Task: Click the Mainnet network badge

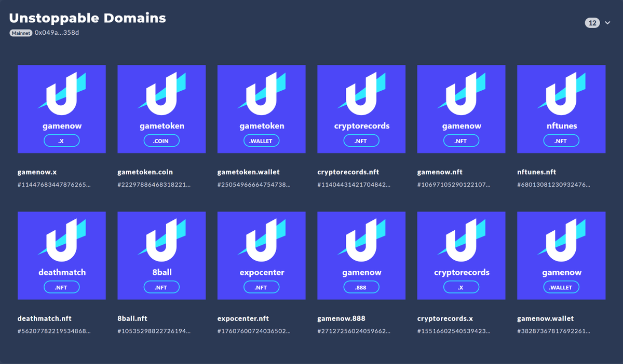Action: click(x=21, y=33)
